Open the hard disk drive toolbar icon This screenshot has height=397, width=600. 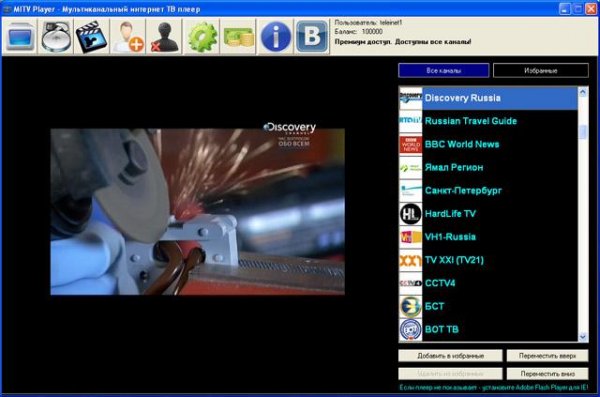[56, 37]
